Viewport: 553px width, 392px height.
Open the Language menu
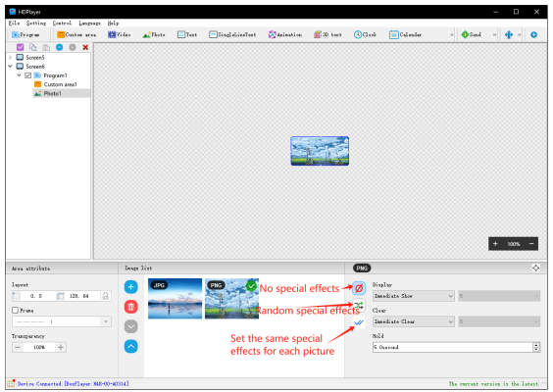pos(89,23)
